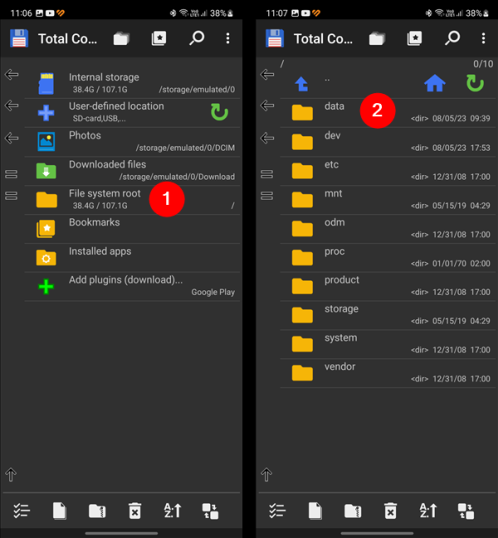Open search magnifier in right screen
The image size is (498, 538).
coord(452,38)
